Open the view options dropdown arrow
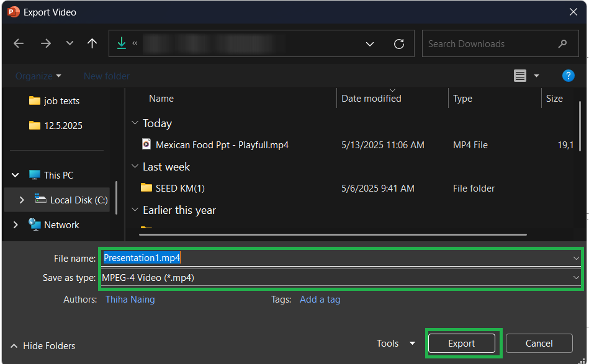This screenshot has width=589, height=364. [536, 76]
